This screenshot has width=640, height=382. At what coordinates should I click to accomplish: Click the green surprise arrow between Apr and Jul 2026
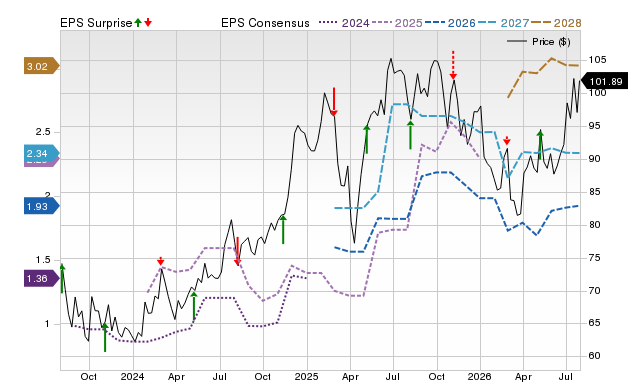pos(540,144)
